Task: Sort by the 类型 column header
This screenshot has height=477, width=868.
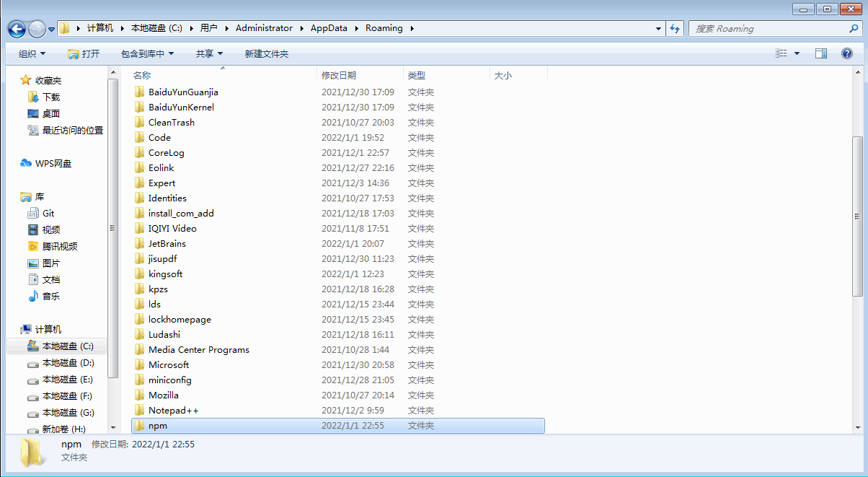Action: [446, 75]
